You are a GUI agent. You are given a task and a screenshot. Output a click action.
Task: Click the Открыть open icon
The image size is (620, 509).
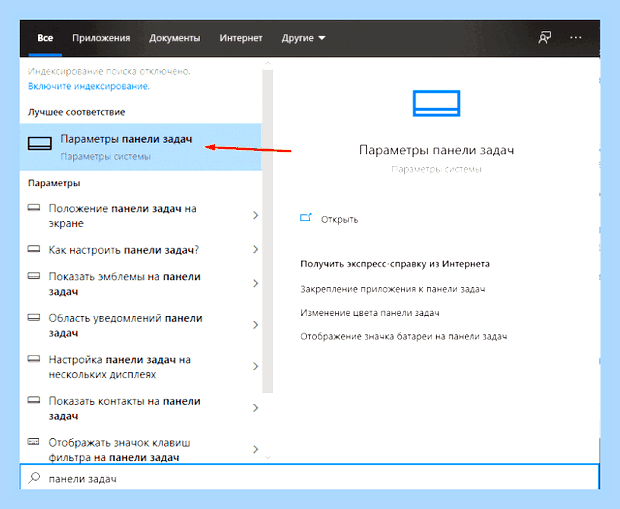pyautogui.click(x=306, y=218)
